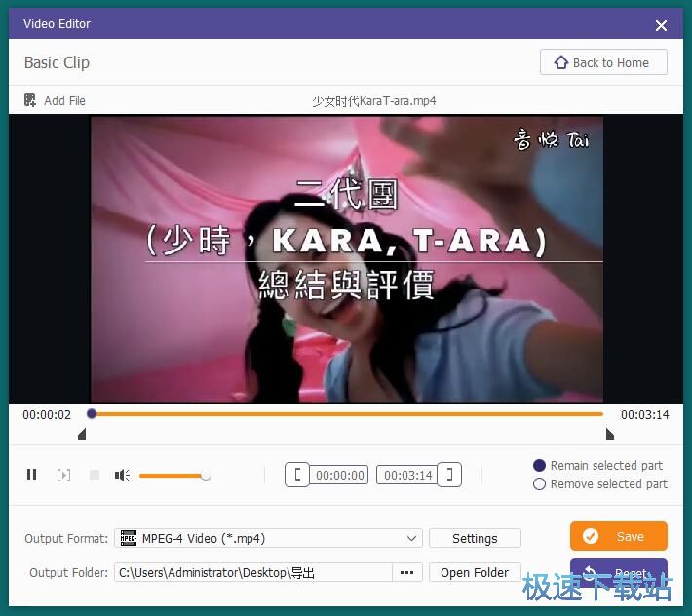Click the Add File film icon
This screenshot has height=616, width=692.
pyautogui.click(x=30, y=100)
